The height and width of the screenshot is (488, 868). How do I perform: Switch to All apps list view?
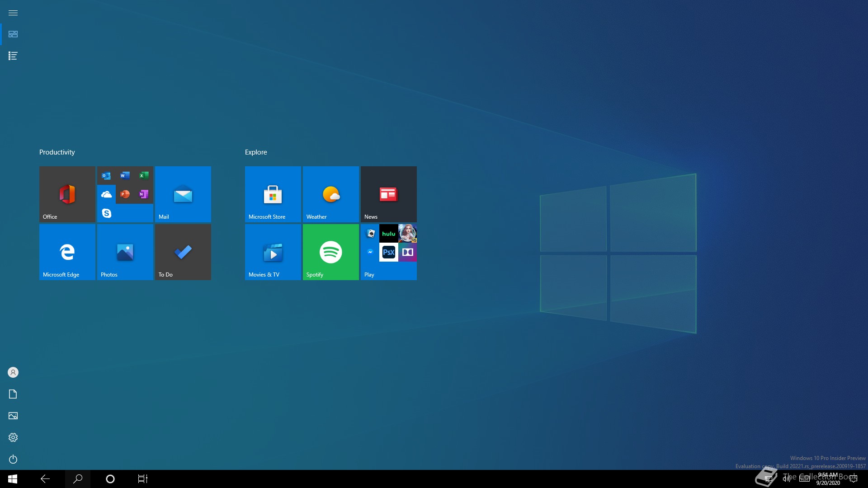pyautogui.click(x=13, y=56)
